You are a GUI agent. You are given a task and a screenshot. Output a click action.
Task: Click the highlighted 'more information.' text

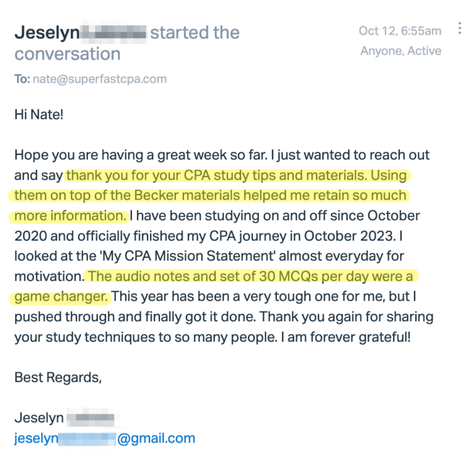[x=71, y=216]
